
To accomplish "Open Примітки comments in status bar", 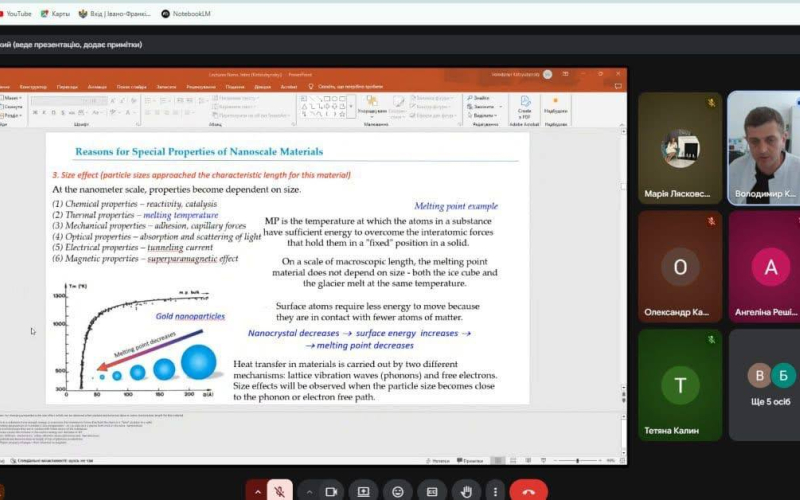I will click(470, 461).
